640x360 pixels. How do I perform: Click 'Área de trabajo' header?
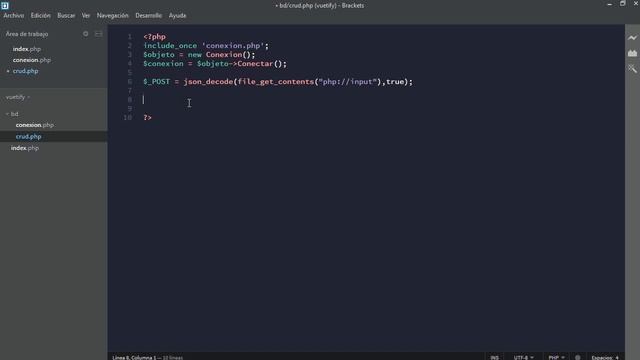pos(27,34)
